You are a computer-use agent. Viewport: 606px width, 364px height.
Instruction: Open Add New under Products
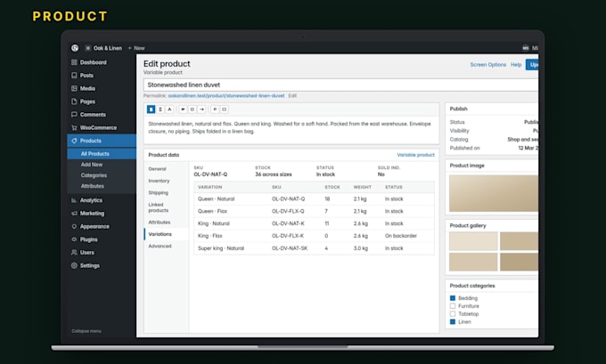[92, 165]
